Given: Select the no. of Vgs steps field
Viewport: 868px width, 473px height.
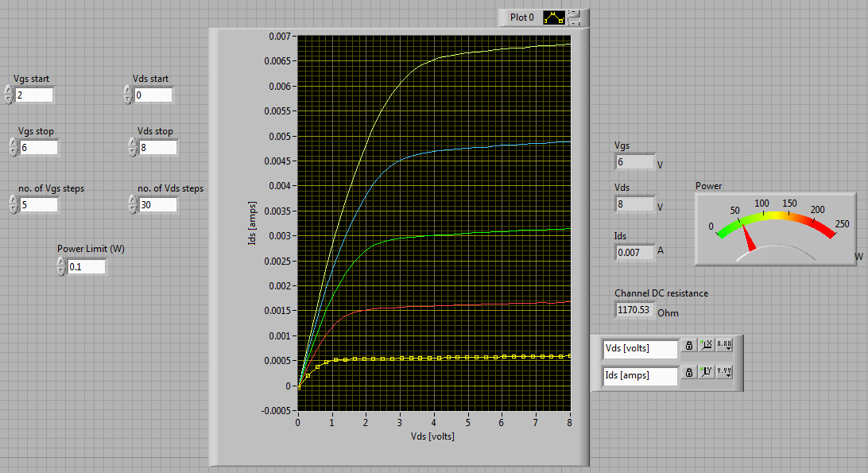Looking at the screenshot, I should 39,204.
